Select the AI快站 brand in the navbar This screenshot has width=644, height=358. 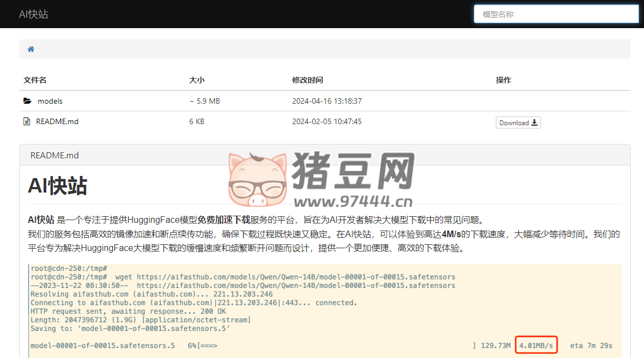(x=32, y=14)
